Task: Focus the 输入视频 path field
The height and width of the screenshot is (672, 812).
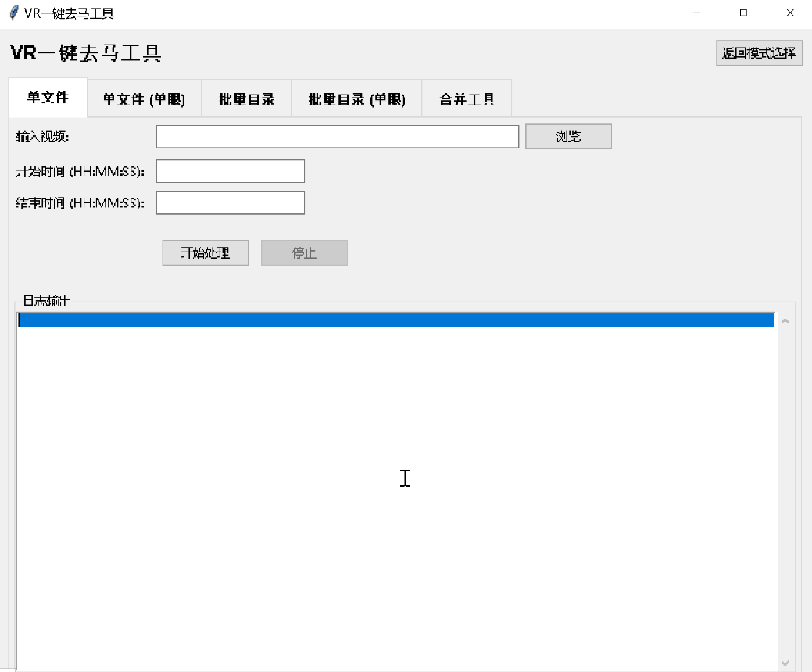Action: pos(338,137)
